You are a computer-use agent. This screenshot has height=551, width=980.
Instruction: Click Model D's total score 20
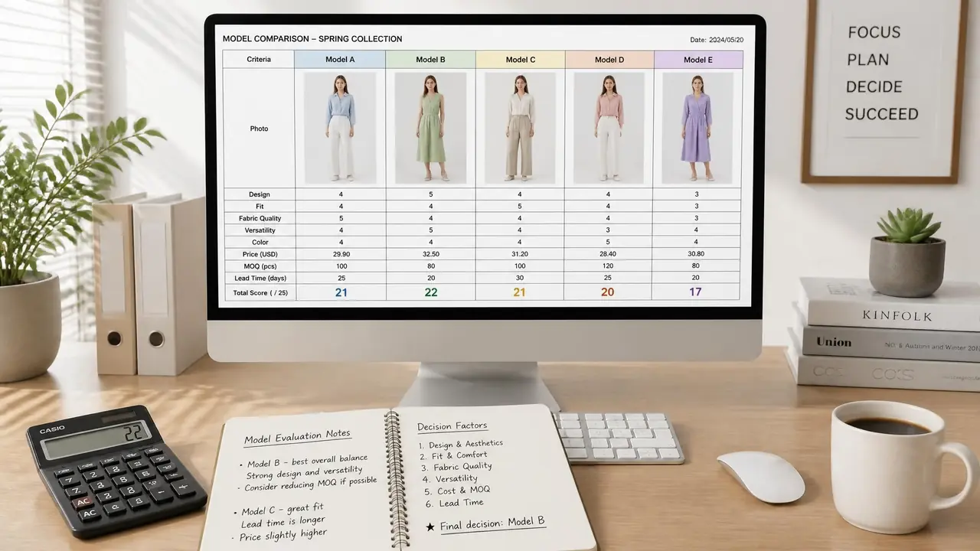pyautogui.click(x=608, y=292)
